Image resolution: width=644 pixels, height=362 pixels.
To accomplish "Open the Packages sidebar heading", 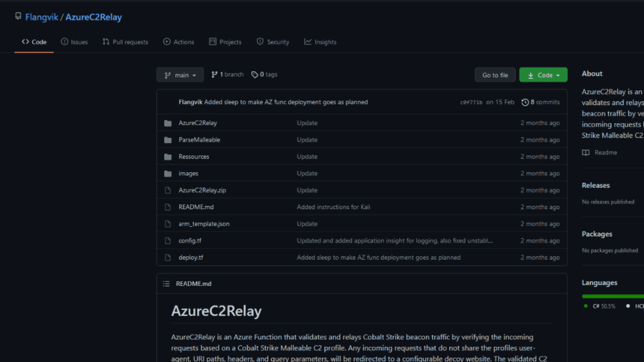I will 597,234.
